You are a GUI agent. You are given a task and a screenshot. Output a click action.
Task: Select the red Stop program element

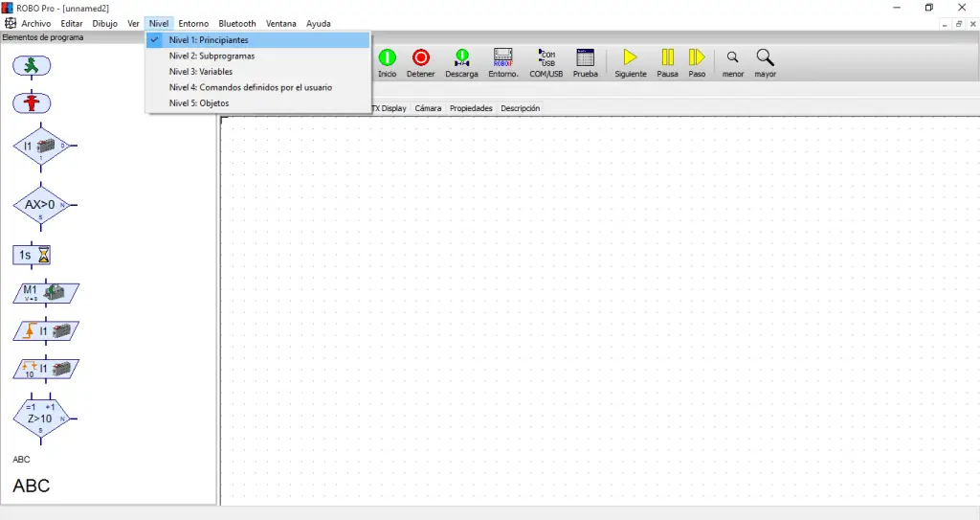32,102
